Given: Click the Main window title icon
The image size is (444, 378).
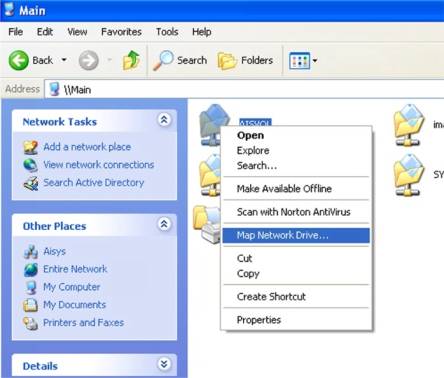Looking at the screenshot, I should [9, 9].
